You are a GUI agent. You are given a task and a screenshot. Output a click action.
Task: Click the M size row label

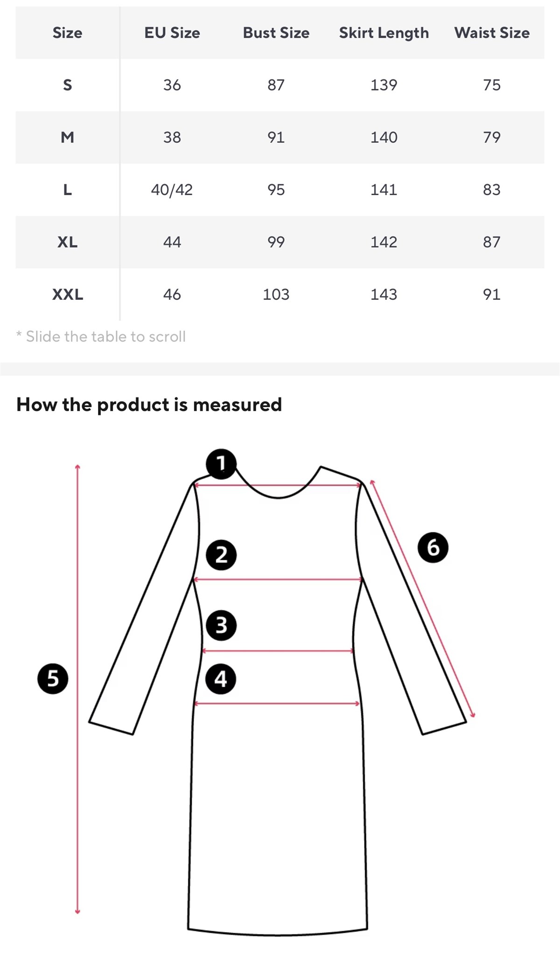coord(67,137)
